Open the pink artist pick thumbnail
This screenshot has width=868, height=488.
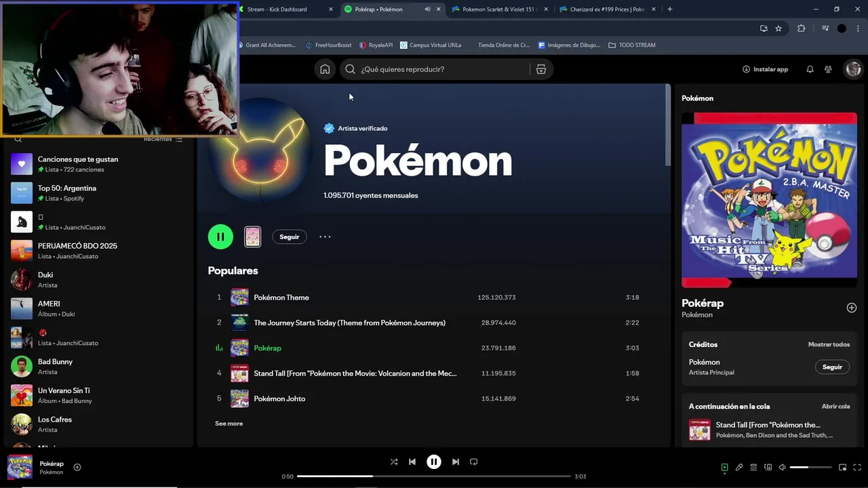click(x=252, y=237)
